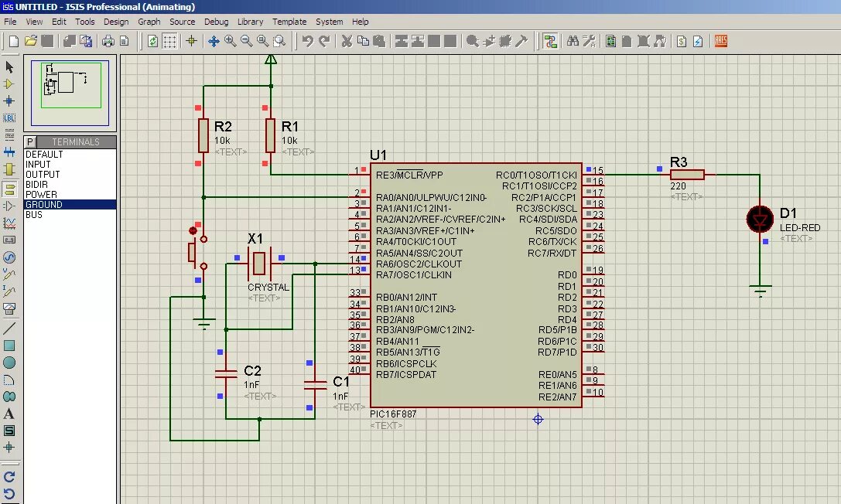Select the Buses Mode tool
Image resolution: width=841 pixels, height=504 pixels.
point(9,152)
